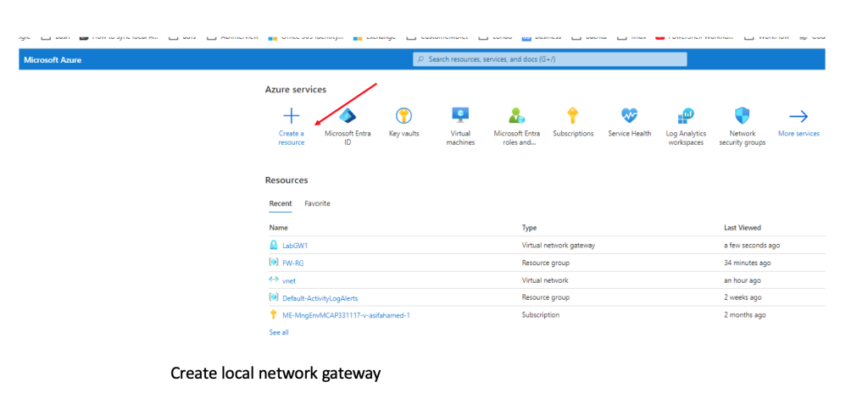Open the Key vaults service
This screenshot has height=410, width=868.
pyautogui.click(x=404, y=117)
